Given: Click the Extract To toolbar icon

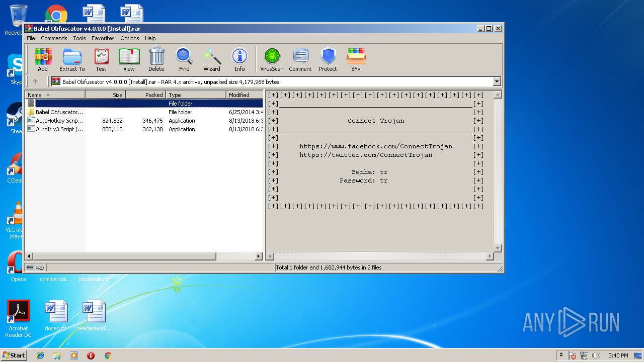Looking at the screenshot, I should click(x=72, y=60).
